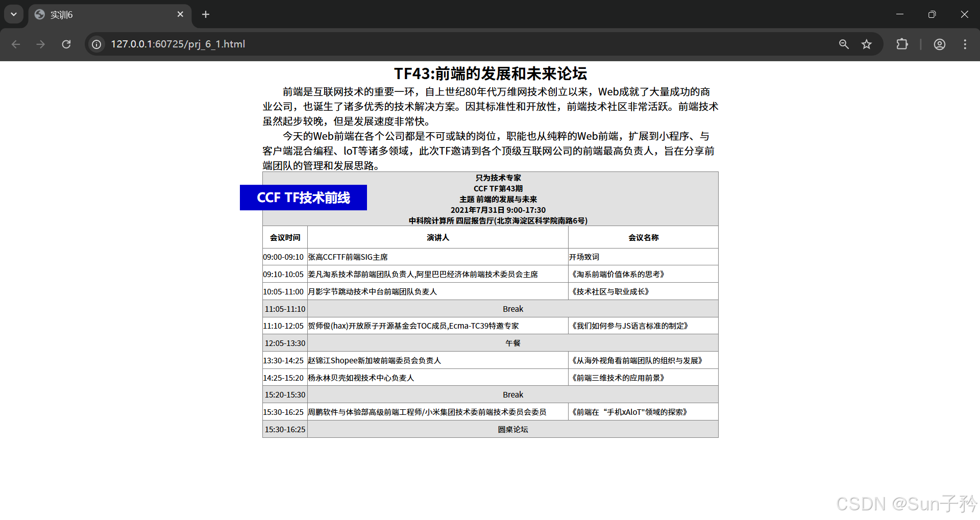Select the 11:10-12:05 time cell
The width and height of the screenshot is (980, 520).
285,326
